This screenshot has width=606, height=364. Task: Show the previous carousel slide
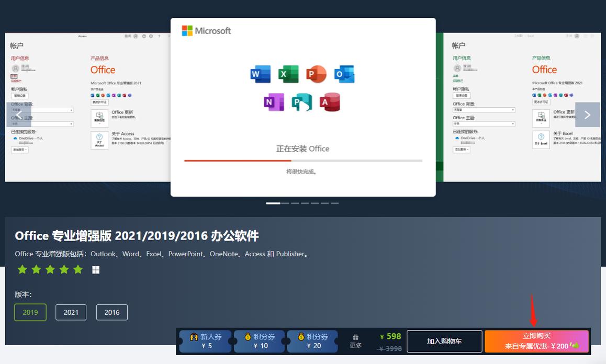tap(18, 115)
